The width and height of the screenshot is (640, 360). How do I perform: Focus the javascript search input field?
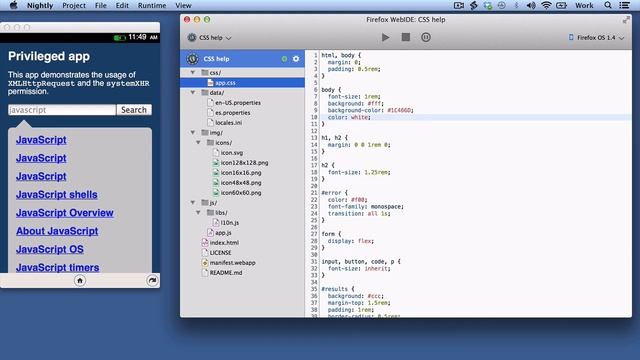pyautogui.click(x=62, y=110)
